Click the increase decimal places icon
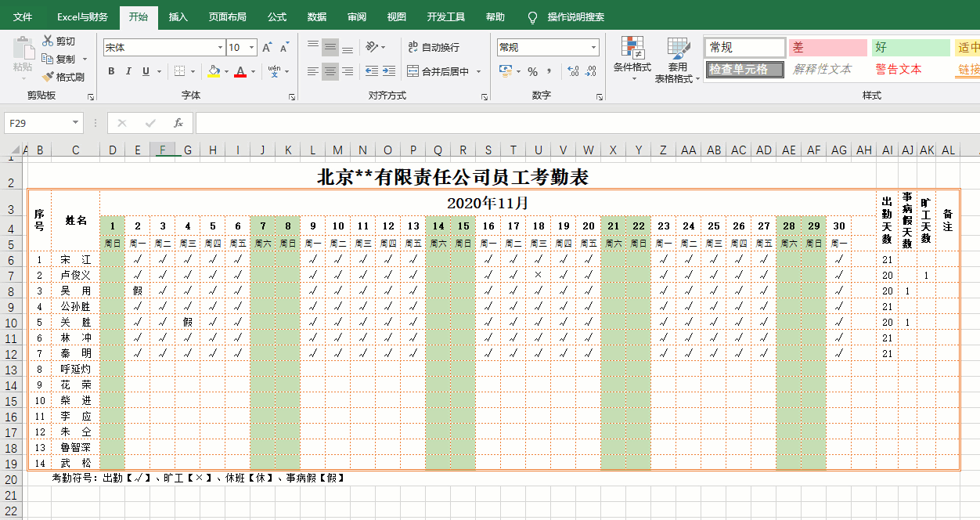Viewport: 980px width, 520px height. point(573,71)
